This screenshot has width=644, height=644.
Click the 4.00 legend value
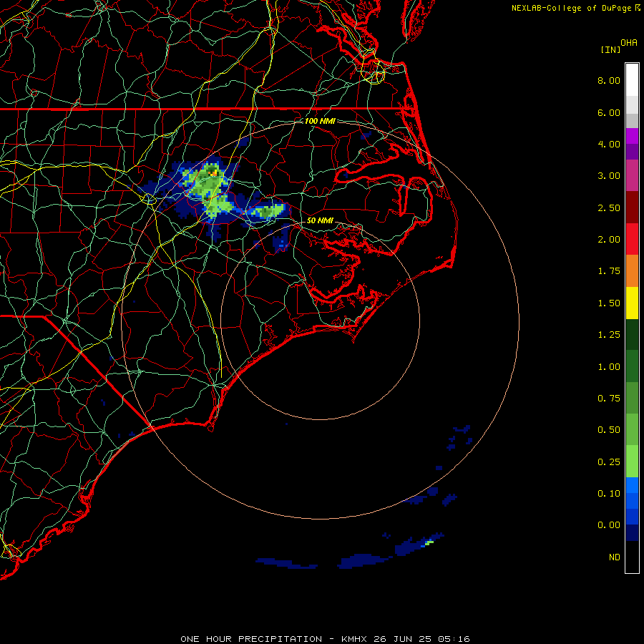pyautogui.click(x=609, y=144)
